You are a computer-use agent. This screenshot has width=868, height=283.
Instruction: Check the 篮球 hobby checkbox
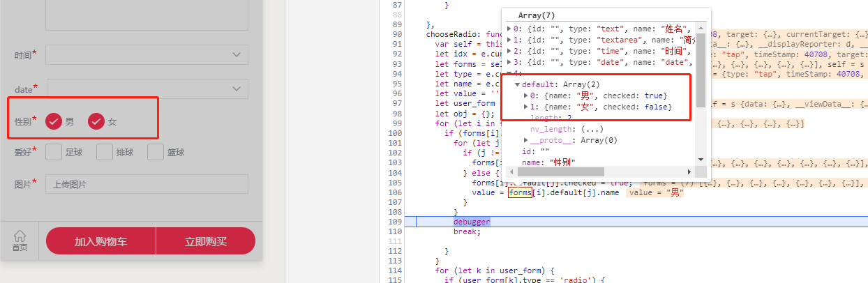[156, 152]
